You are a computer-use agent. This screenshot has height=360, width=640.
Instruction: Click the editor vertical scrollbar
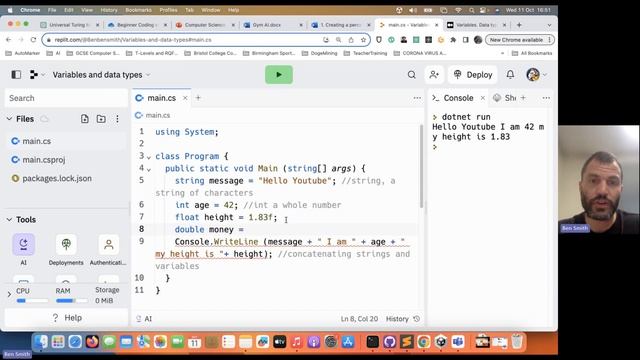[x=421, y=165]
